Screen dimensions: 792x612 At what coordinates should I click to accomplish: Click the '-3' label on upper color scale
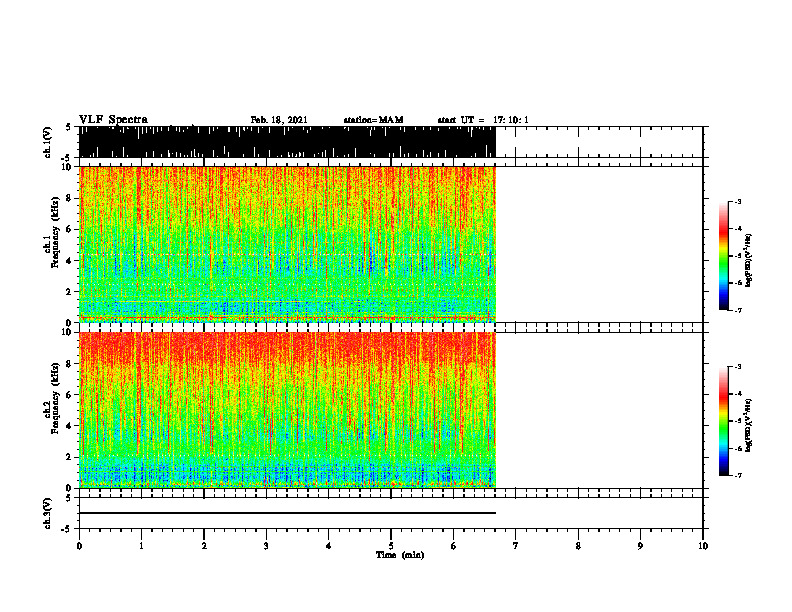pyautogui.click(x=737, y=202)
